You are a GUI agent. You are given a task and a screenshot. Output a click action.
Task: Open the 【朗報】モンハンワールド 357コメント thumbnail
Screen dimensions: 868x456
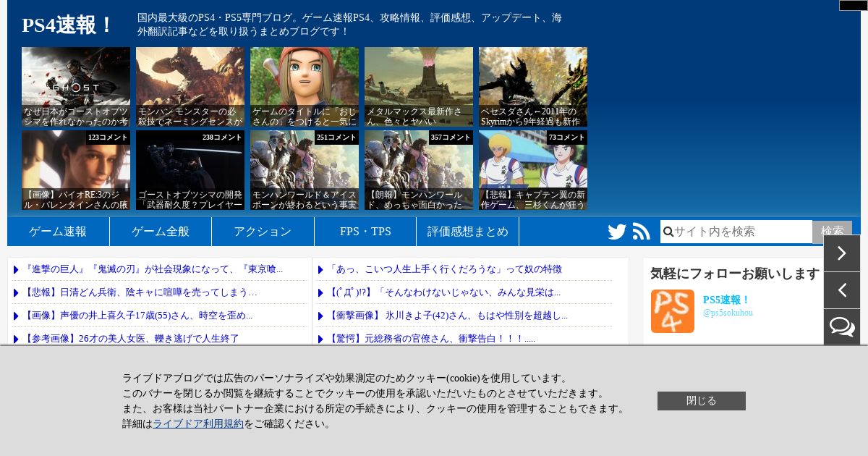[x=419, y=170]
